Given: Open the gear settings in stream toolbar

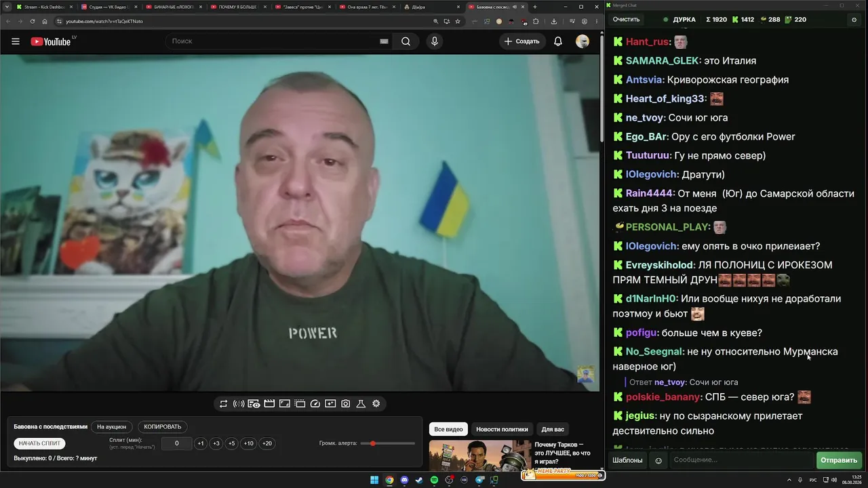Looking at the screenshot, I should coord(376,404).
